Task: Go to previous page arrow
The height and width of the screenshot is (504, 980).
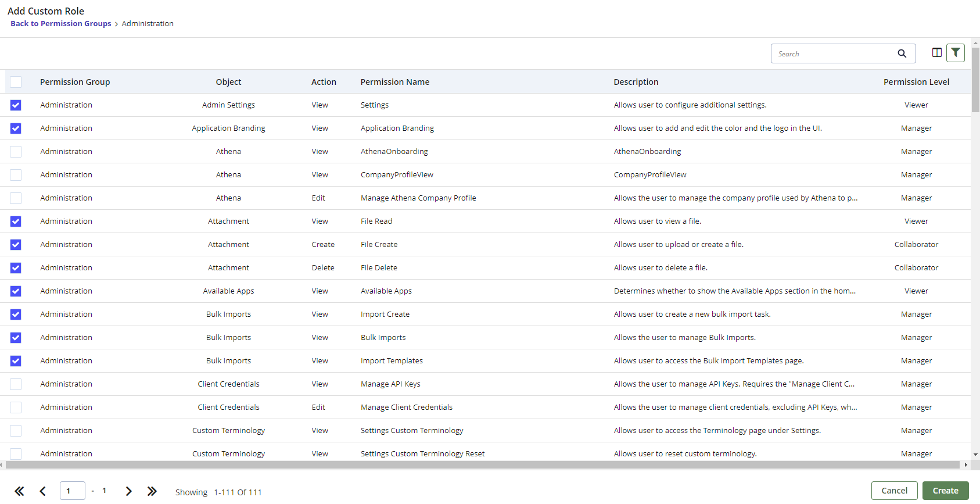Action: pyautogui.click(x=42, y=491)
